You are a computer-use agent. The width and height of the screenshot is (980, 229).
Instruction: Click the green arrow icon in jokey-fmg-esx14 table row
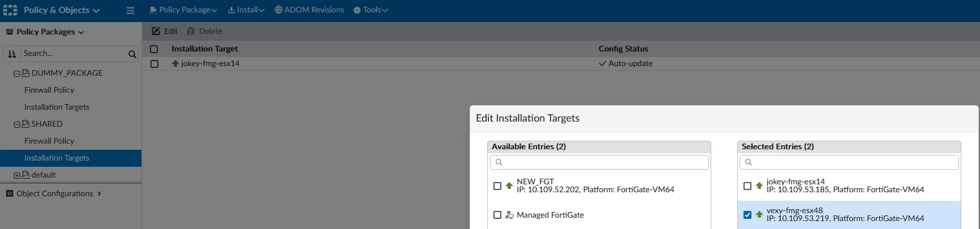[x=175, y=63]
